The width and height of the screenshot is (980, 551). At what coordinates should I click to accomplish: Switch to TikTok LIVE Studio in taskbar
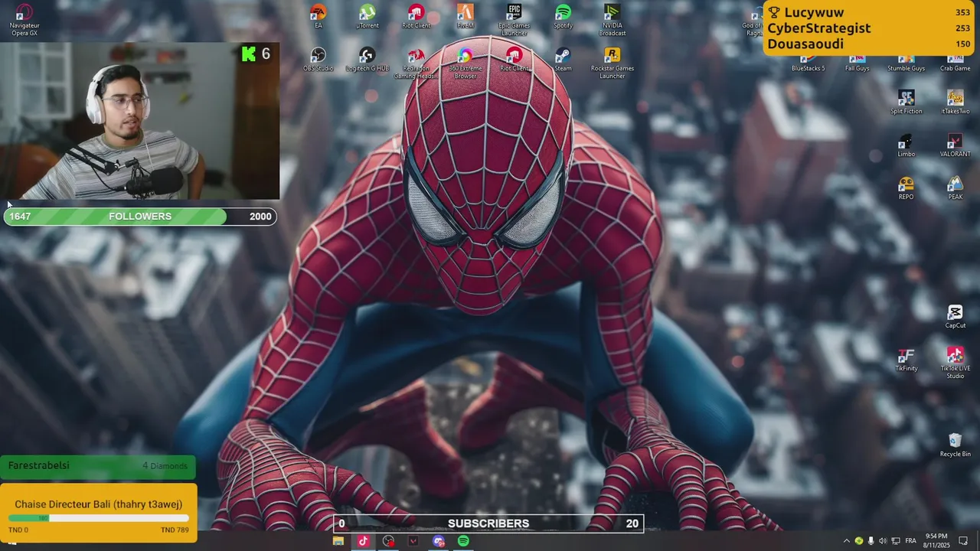pyautogui.click(x=363, y=541)
